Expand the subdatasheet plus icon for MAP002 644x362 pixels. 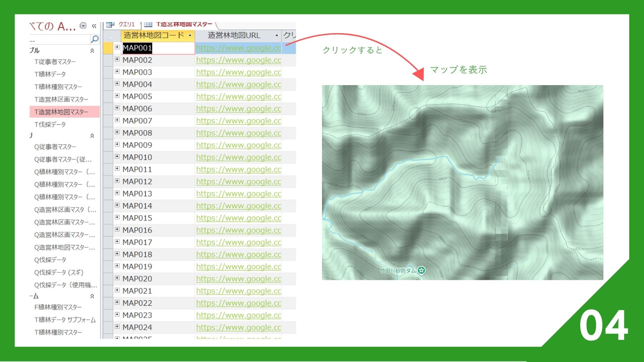point(117,59)
